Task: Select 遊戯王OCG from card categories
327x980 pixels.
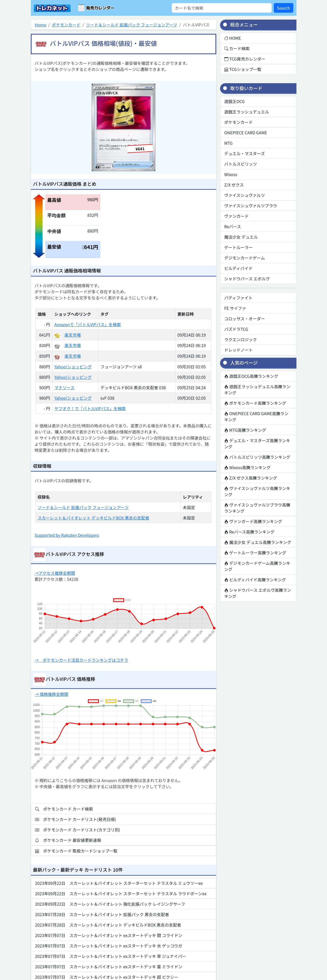Action: (x=258, y=102)
